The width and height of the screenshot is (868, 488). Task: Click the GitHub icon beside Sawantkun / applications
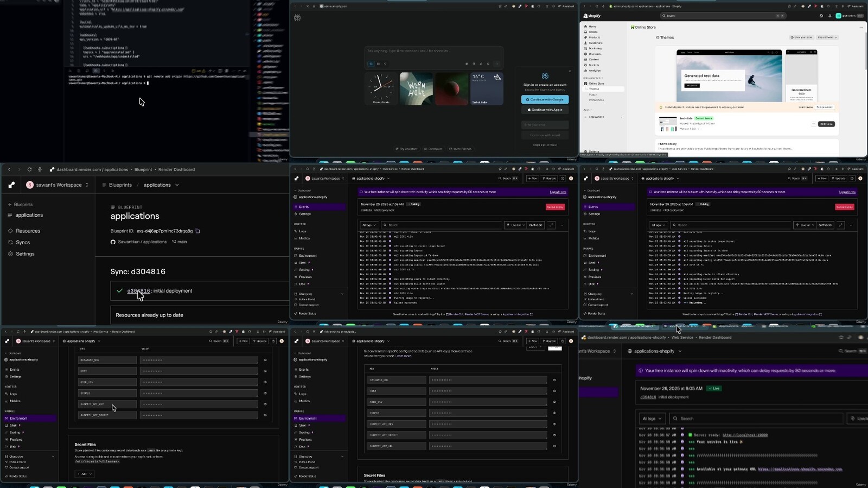[113, 242]
